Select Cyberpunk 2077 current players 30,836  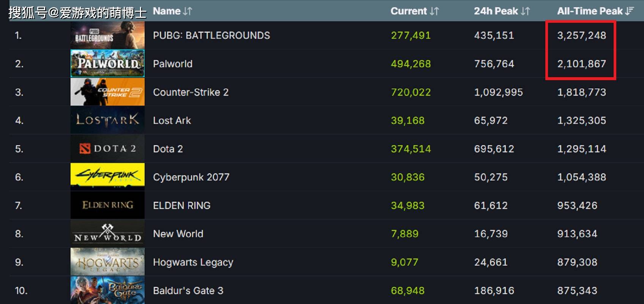coord(408,177)
